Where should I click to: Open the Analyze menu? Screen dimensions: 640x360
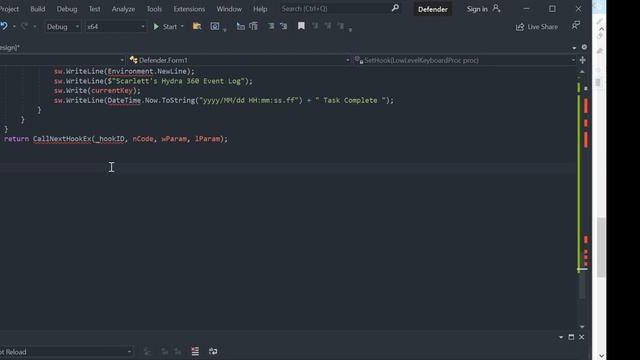pyautogui.click(x=123, y=9)
